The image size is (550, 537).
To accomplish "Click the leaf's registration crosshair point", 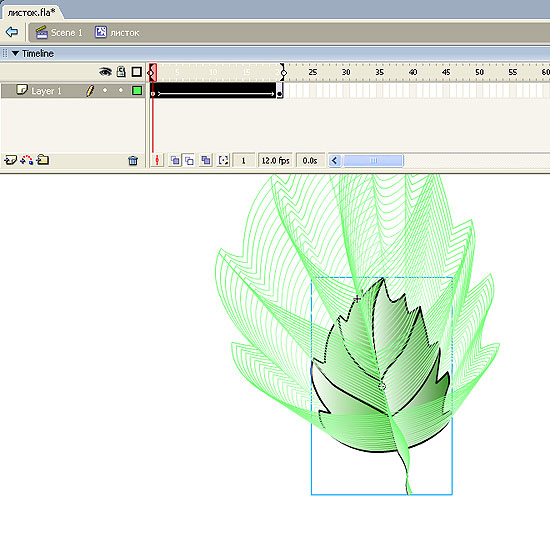I will [x=357, y=298].
